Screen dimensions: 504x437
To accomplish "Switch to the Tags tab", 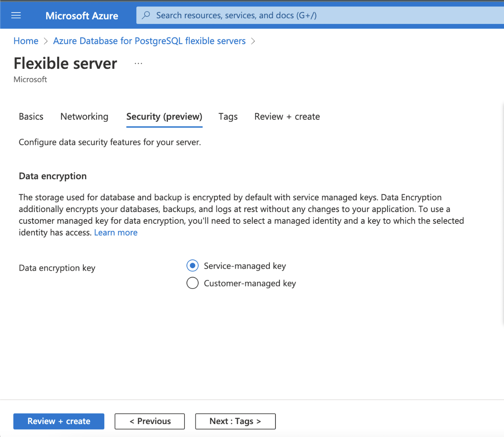I will (x=228, y=117).
